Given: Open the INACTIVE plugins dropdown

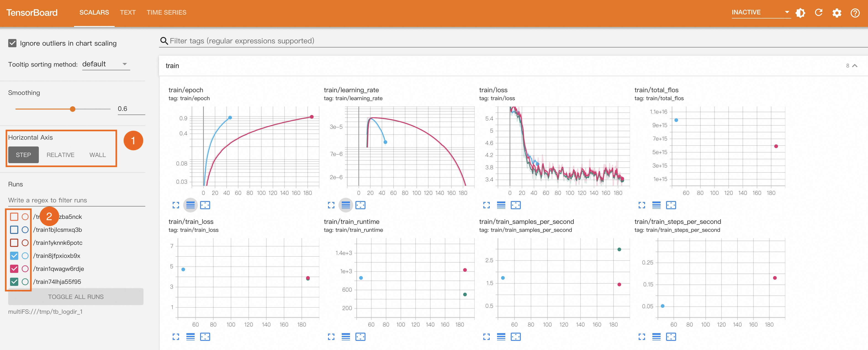Looking at the screenshot, I should [x=760, y=13].
